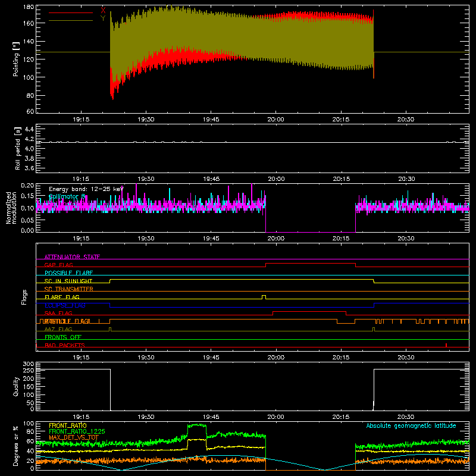This screenshot has width=476, height=476.
Task: Click the POSSIBLE_FLARE flag label
Action: click(68, 273)
